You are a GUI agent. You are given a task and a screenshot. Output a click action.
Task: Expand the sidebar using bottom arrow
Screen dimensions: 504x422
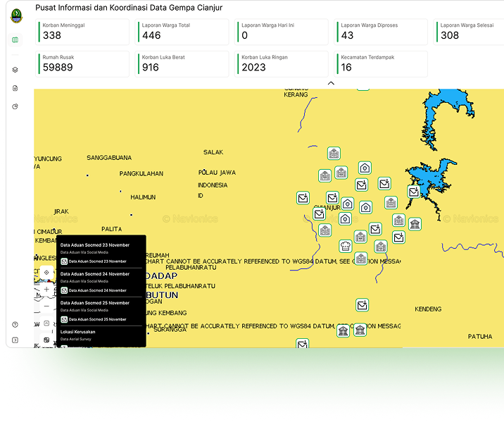point(15,340)
